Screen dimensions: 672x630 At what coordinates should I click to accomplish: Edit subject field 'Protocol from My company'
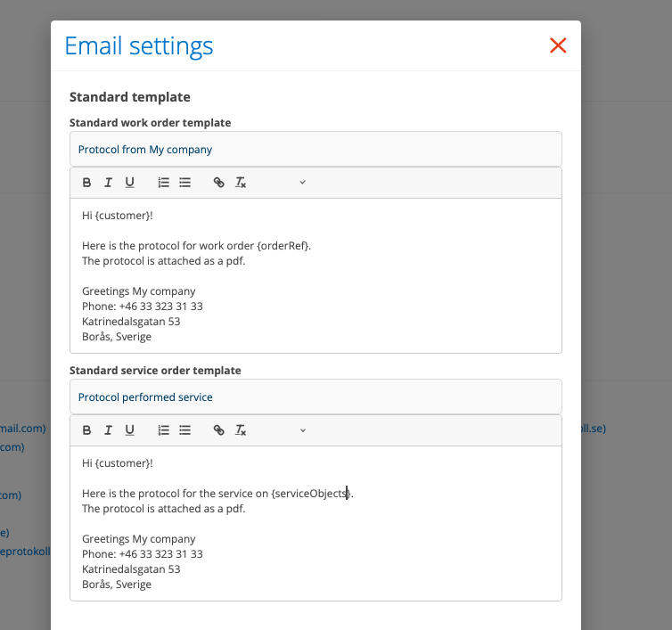coord(316,149)
